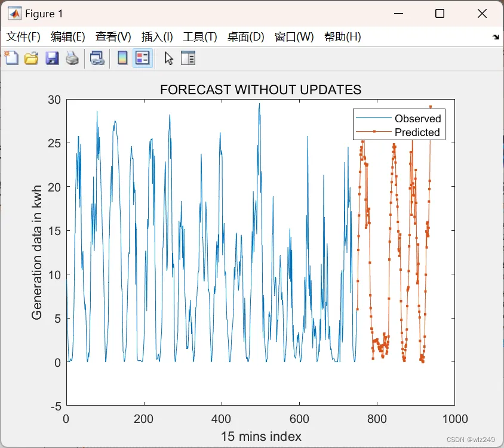The image size is (504, 448).
Task: Open the Property Inspector icon
Action: 188,58
